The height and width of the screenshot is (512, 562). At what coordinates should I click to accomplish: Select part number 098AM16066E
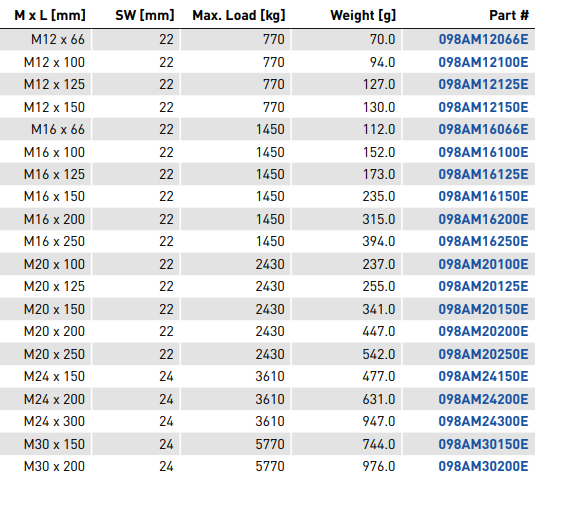483,129
